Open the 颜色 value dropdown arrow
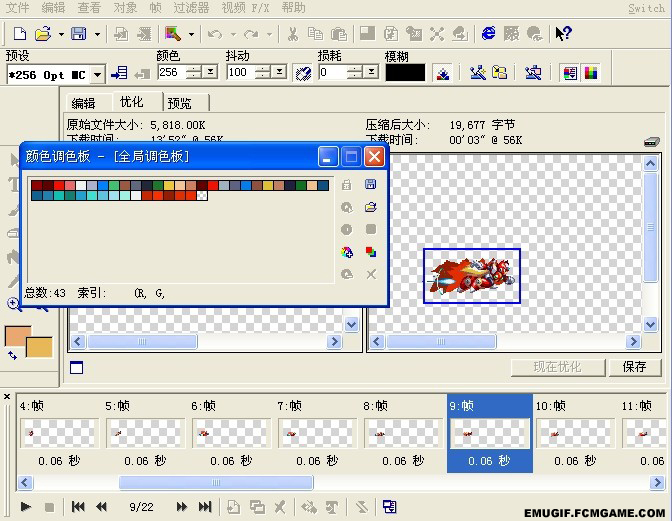The height and width of the screenshot is (521, 672). click(210, 72)
